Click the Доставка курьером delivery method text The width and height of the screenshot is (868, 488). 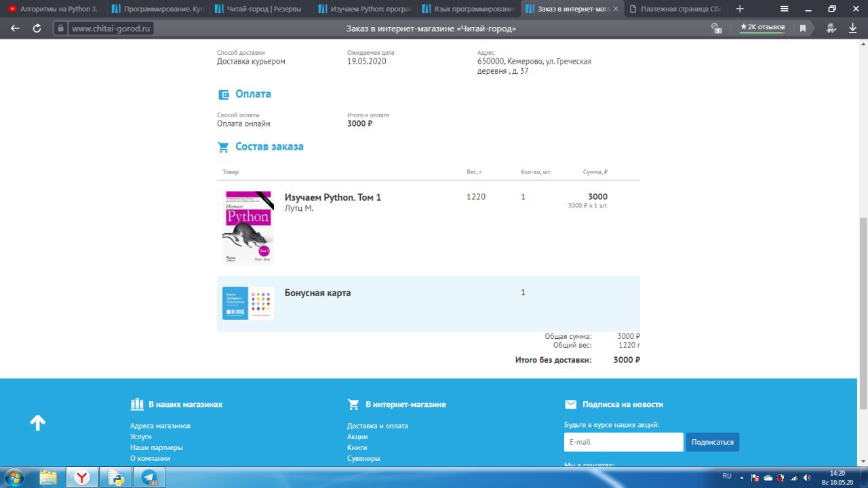point(251,61)
